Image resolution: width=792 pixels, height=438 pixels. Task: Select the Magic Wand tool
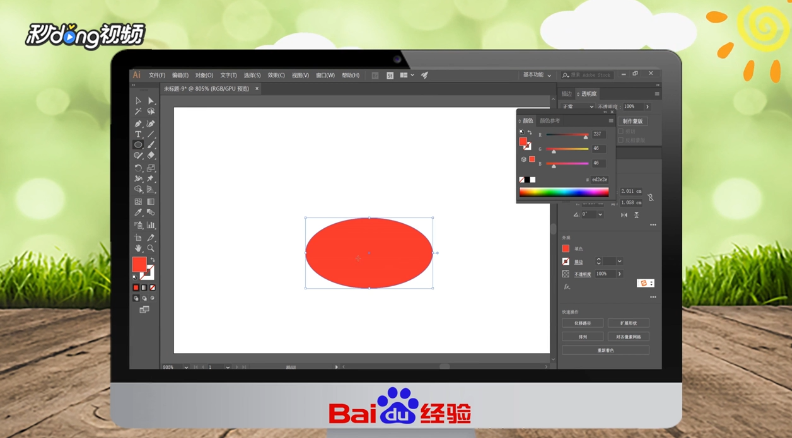138,112
